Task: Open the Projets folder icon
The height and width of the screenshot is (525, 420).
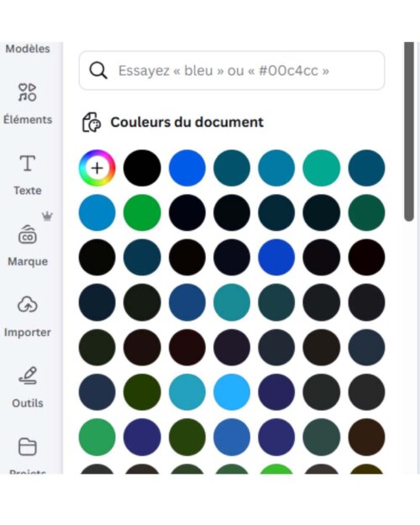Action: [28, 447]
